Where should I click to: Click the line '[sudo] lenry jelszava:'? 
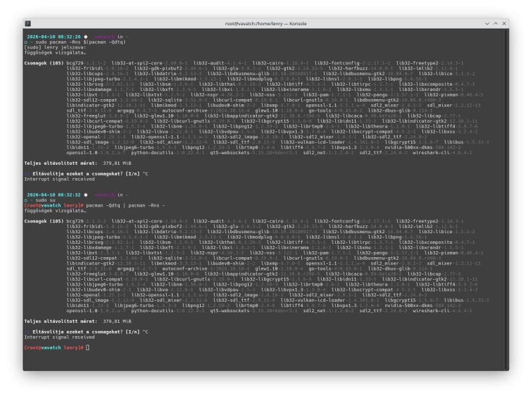tap(55, 47)
